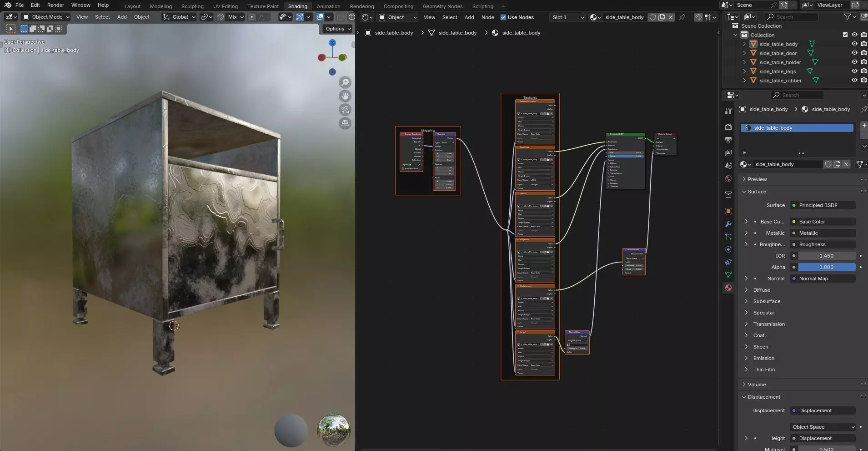868x451 pixels.
Task: Open Output properties tab icon
Action: click(x=728, y=140)
